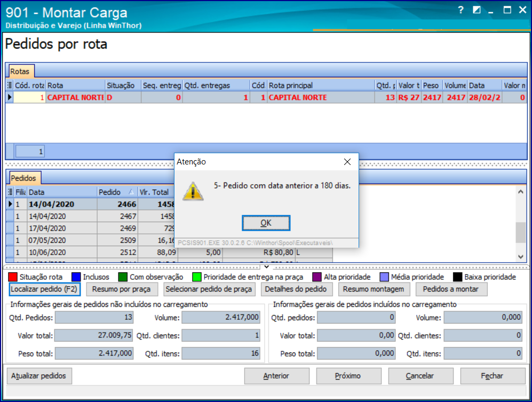Select pedido row 2512 dated 10/06/2020
This screenshot has width=532, height=402.
pos(169,253)
